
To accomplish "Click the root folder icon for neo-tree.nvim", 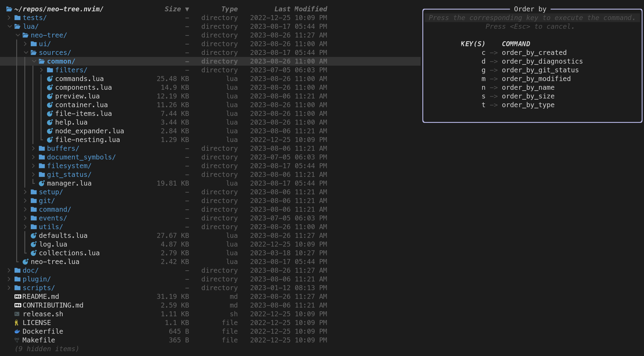I will coord(9,9).
